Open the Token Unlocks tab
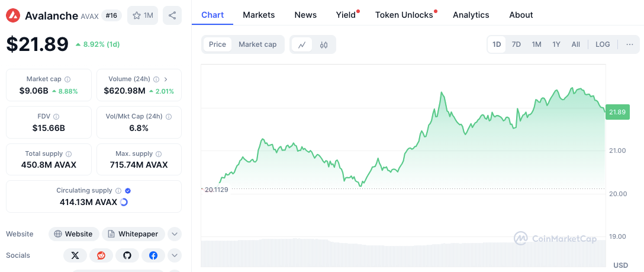This screenshot has width=644, height=272. (x=404, y=15)
